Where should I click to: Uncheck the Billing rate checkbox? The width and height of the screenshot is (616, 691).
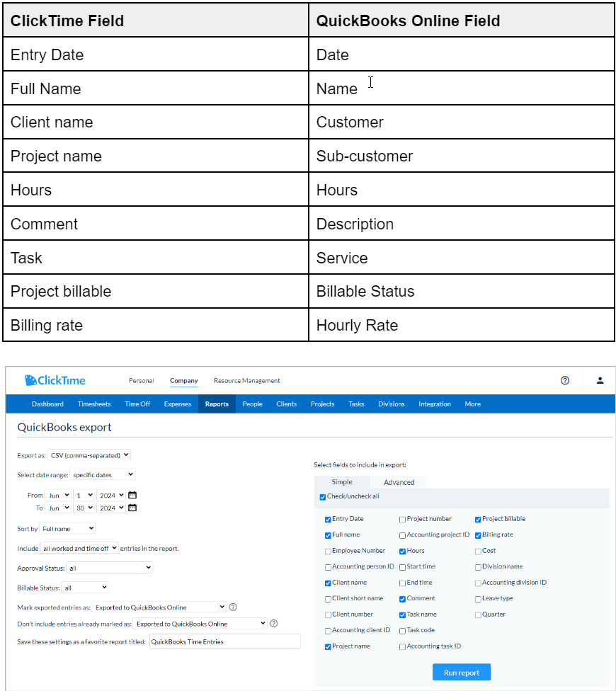[x=478, y=535]
